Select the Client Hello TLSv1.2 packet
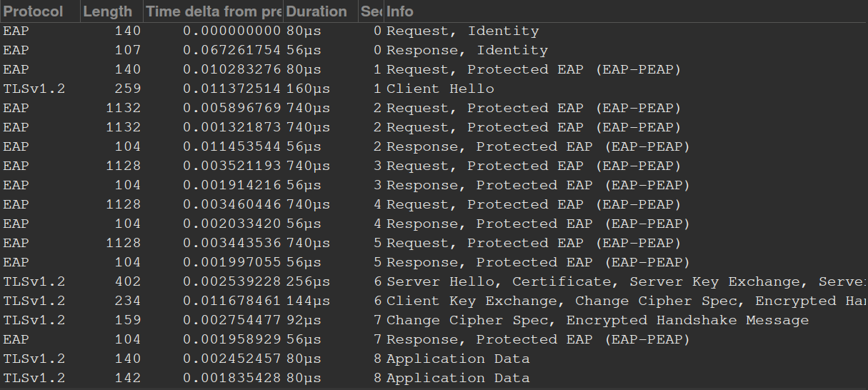Screen dimensions: 868x390 click(440, 89)
